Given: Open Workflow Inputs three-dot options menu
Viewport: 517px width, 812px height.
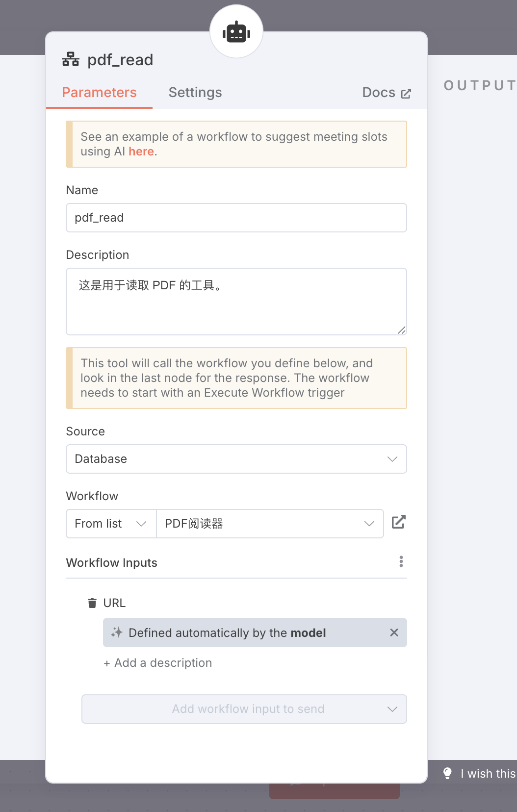Looking at the screenshot, I should (x=401, y=562).
